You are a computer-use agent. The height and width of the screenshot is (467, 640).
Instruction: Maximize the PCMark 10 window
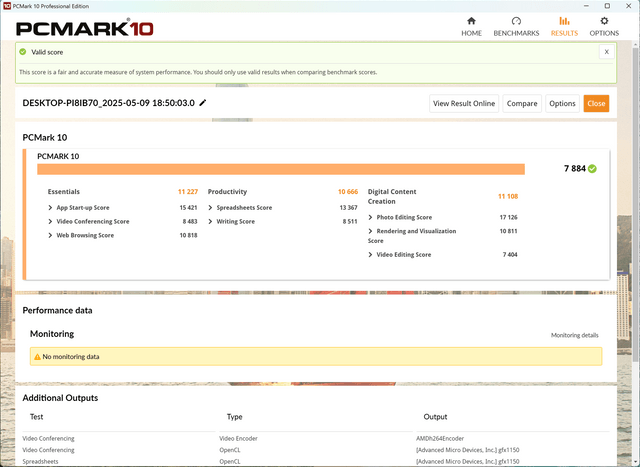[607, 6]
